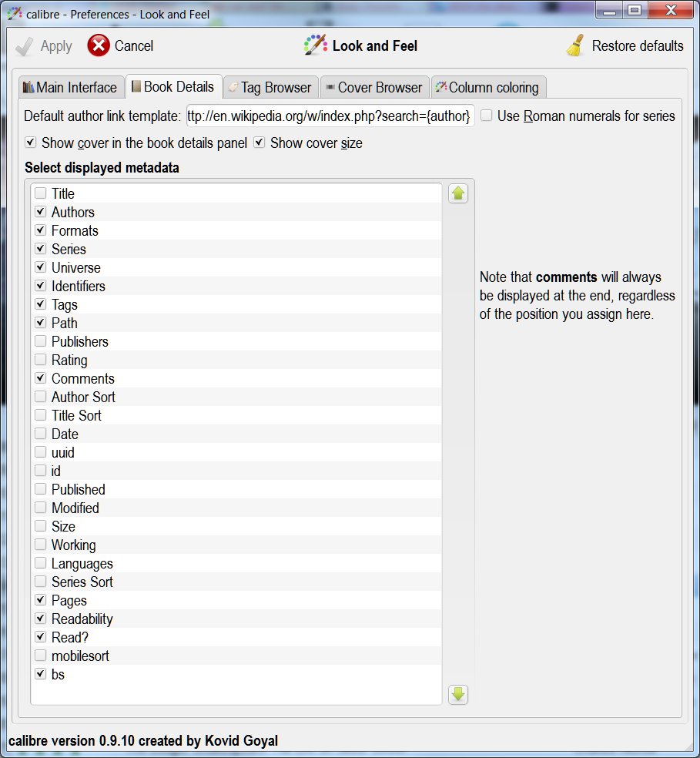Click the calibre icon in title bar
The width and height of the screenshot is (700, 758).
pyautogui.click(x=15, y=14)
